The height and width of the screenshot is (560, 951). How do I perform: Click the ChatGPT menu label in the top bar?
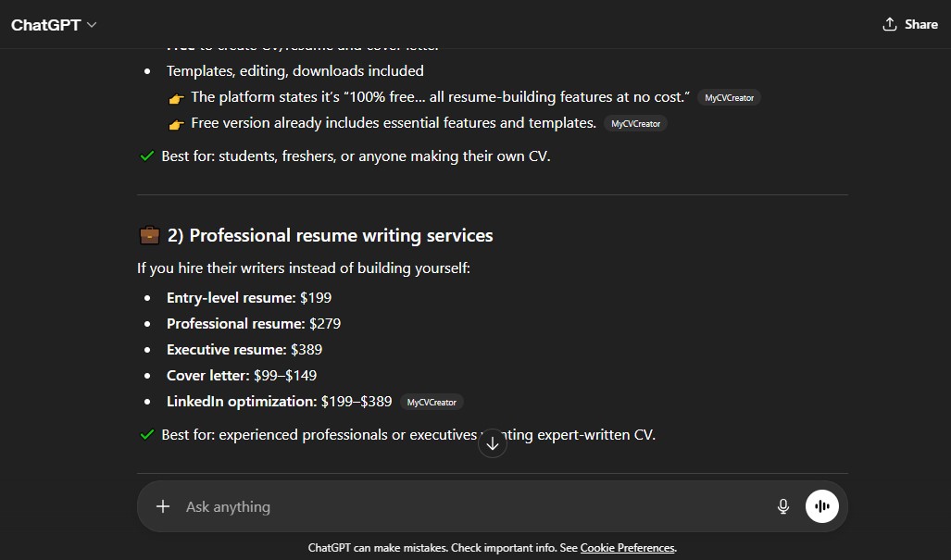tap(44, 25)
